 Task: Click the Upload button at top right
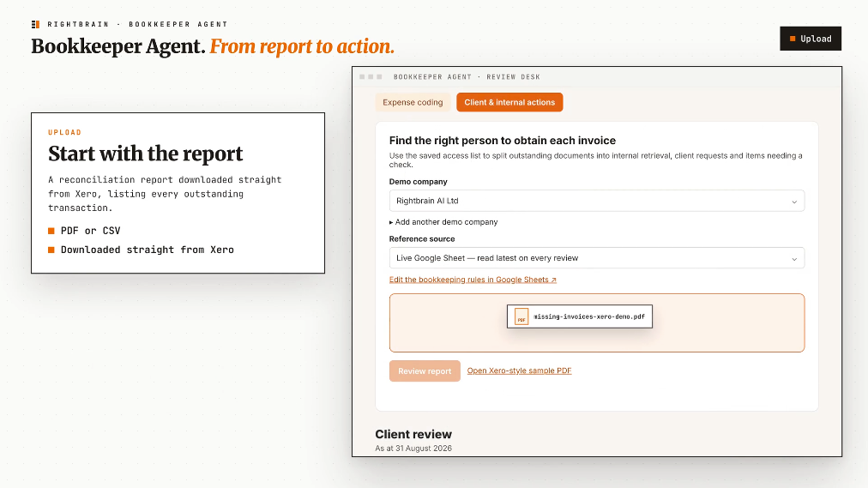(811, 39)
